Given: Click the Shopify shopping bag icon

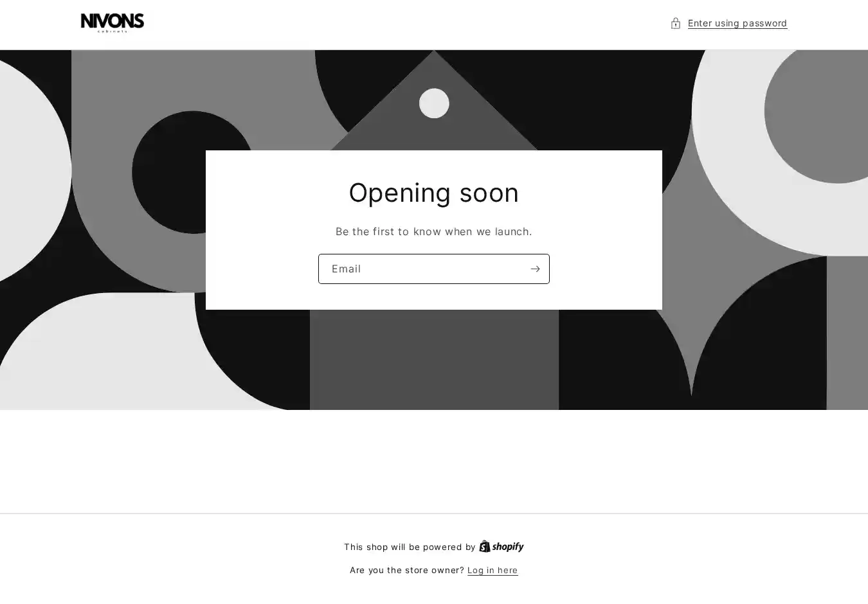Looking at the screenshot, I should [x=485, y=546].
